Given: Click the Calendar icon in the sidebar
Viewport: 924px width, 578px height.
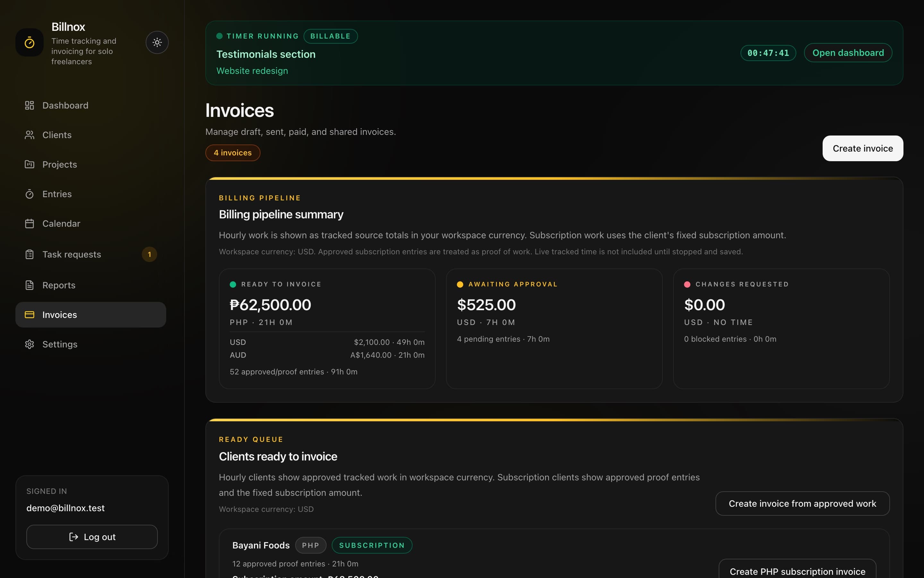Looking at the screenshot, I should click(x=30, y=223).
